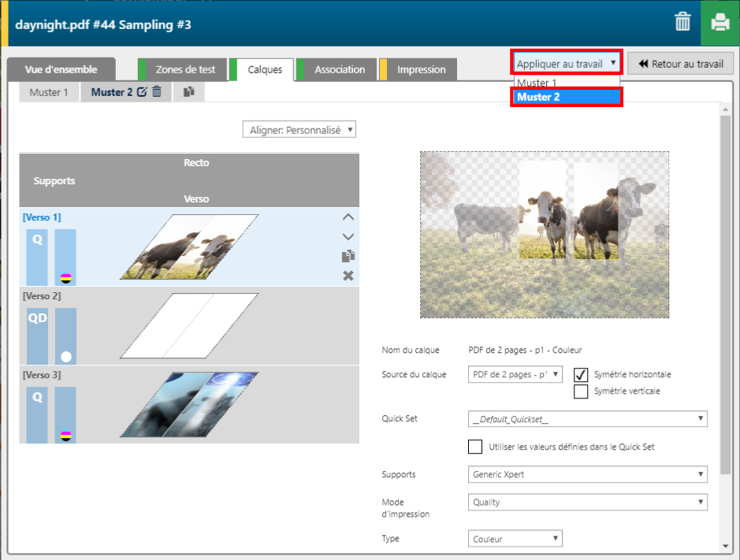
Task: Select Muster 2 in the dropdown list
Action: pyautogui.click(x=567, y=98)
